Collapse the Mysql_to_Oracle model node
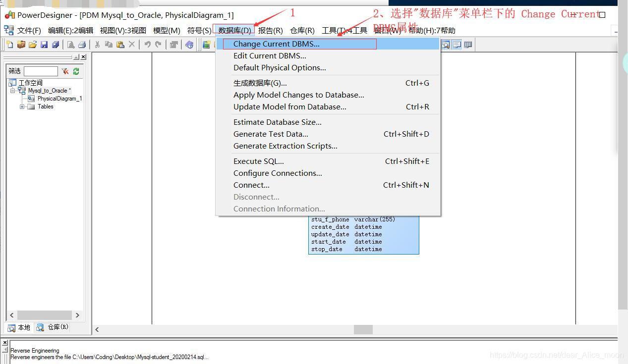Image resolution: width=628 pixels, height=364 pixels. click(12, 91)
